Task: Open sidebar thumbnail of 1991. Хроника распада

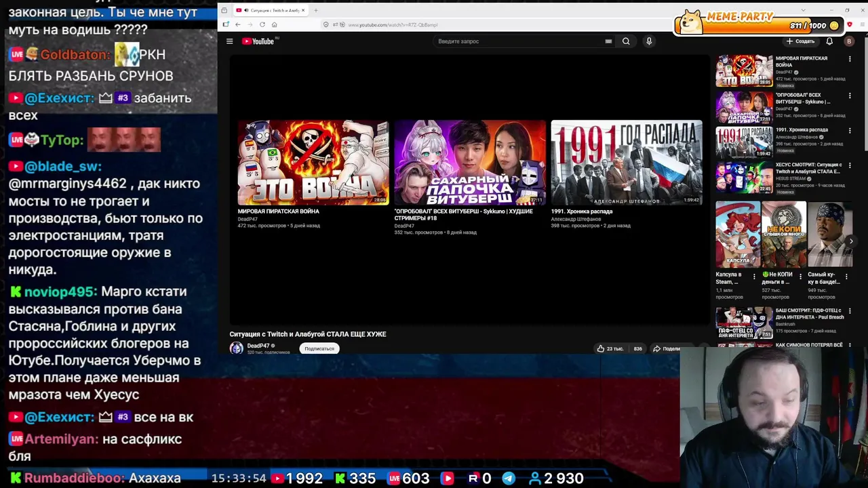Action: coord(744,142)
